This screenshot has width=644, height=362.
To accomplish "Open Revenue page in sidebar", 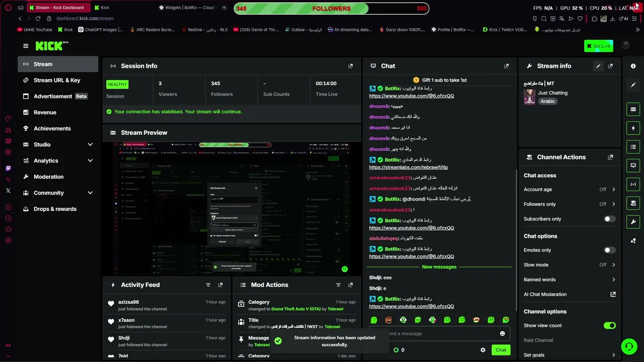I will coord(58,113).
